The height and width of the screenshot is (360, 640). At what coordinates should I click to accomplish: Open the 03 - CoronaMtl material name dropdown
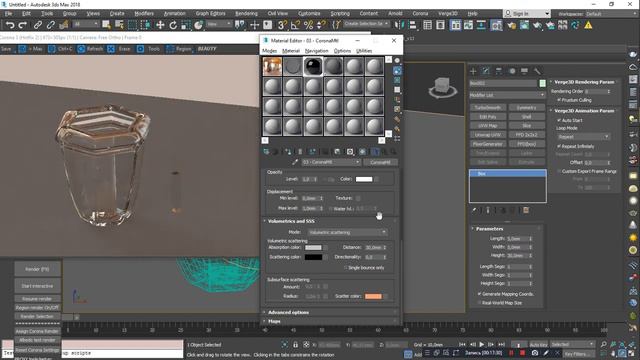[331, 162]
